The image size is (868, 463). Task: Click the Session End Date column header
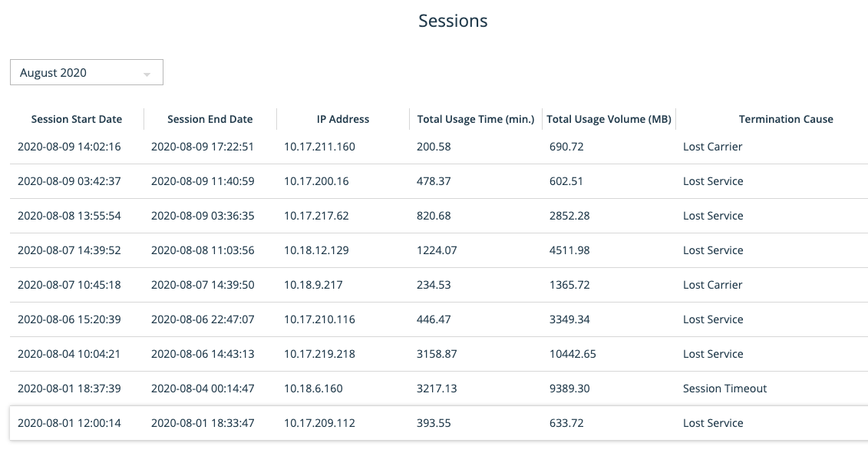(x=210, y=119)
